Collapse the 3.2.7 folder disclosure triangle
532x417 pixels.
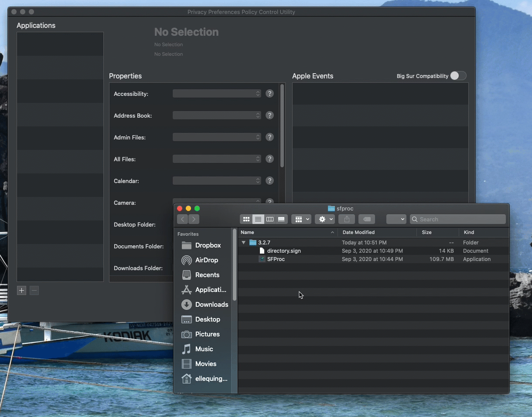pyautogui.click(x=244, y=243)
